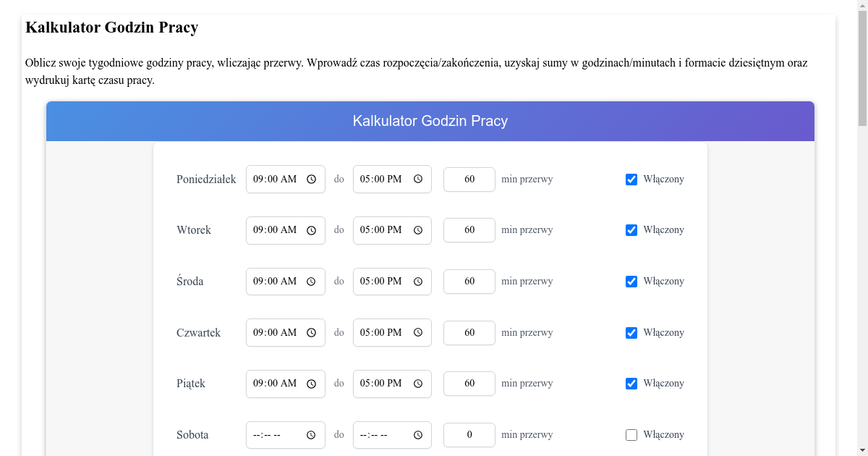Click the clock icon for Sobota start time

coord(312,434)
